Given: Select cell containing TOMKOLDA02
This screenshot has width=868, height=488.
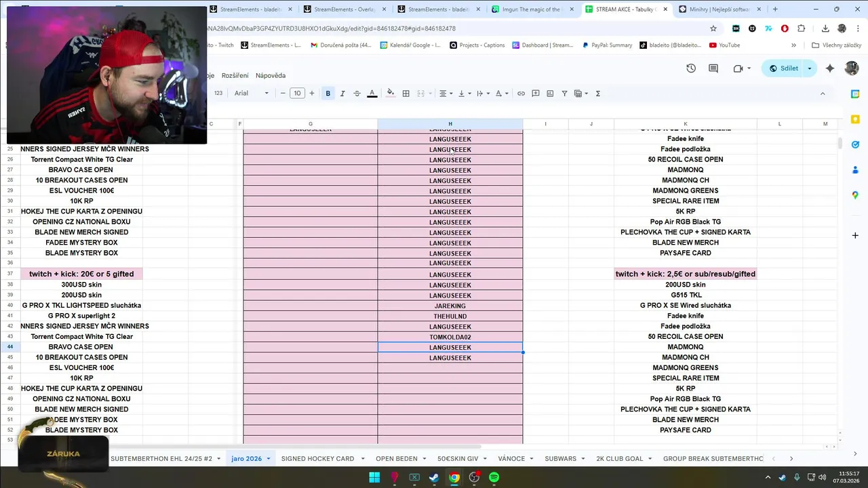Looking at the screenshot, I should [450, 337].
